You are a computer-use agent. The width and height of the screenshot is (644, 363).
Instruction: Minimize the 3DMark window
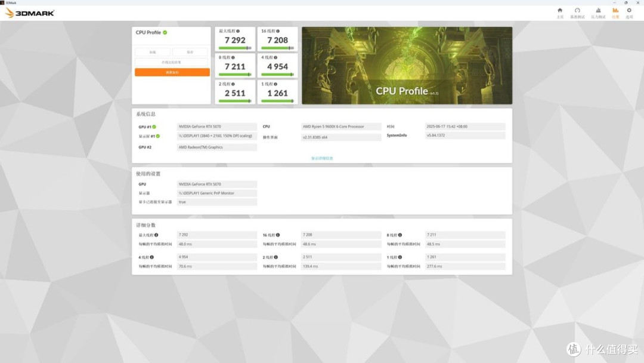[614, 2]
